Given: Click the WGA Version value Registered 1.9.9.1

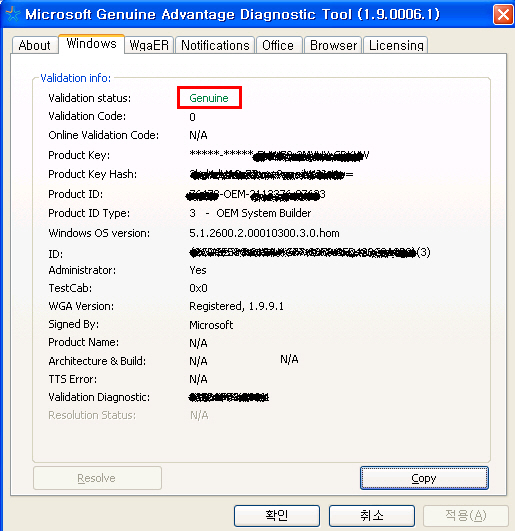Looking at the screenshot, I should pyautogui.click(x=236, y=306).
